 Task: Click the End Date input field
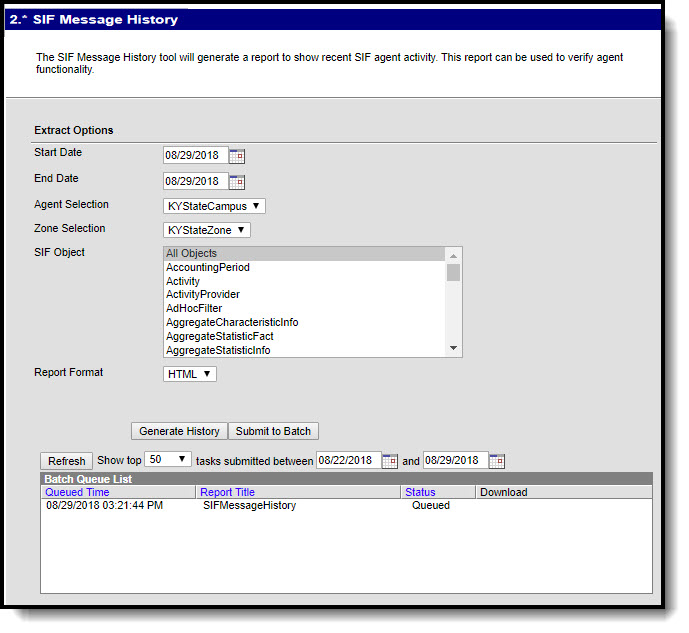[196, 181]
